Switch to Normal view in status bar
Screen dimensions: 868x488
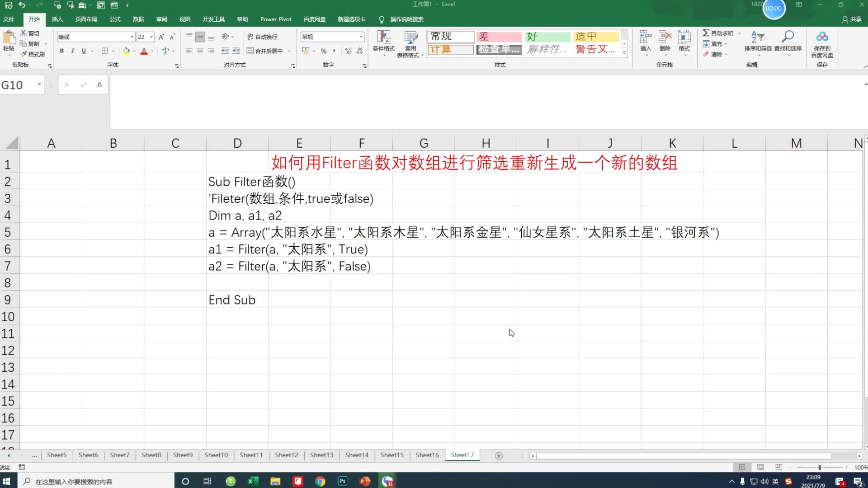tap(742, 467)
